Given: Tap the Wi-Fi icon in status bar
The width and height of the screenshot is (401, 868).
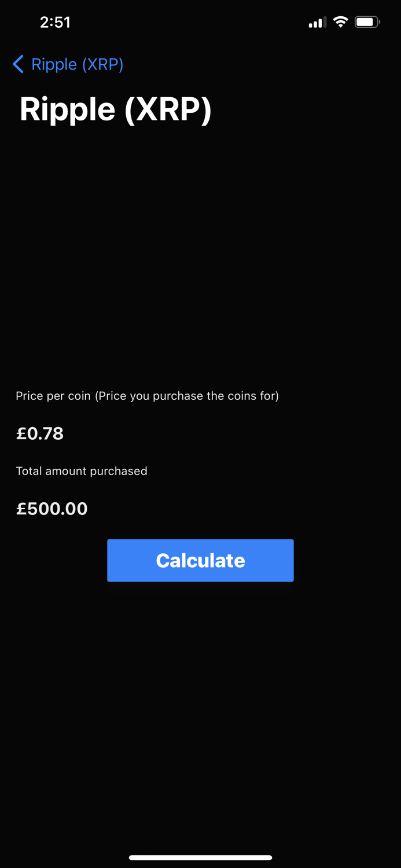Looking at the screenshot, I should coord(341,21).
